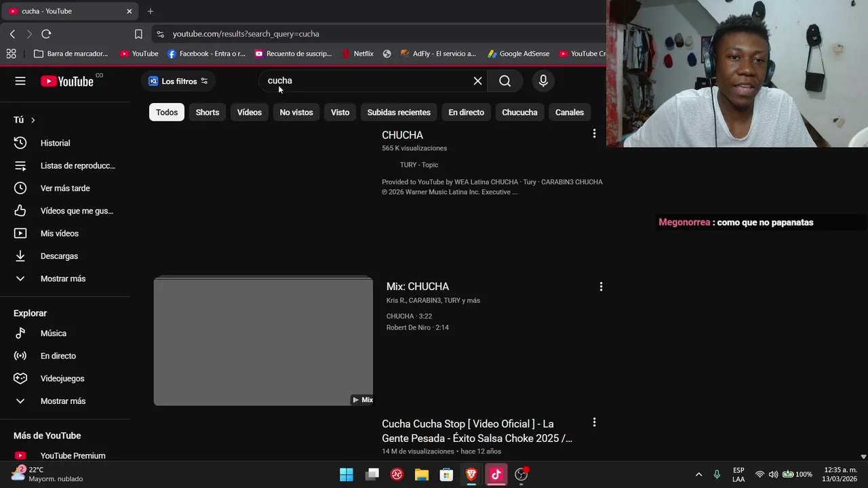Run the search with magnifier button
Image resolution: width=868 pixels, height=488 pixels.
(x=505, y=81)
